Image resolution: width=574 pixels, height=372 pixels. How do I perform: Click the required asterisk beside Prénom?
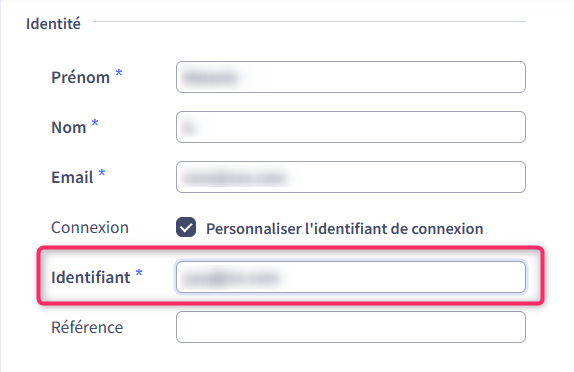coord(119,72)
